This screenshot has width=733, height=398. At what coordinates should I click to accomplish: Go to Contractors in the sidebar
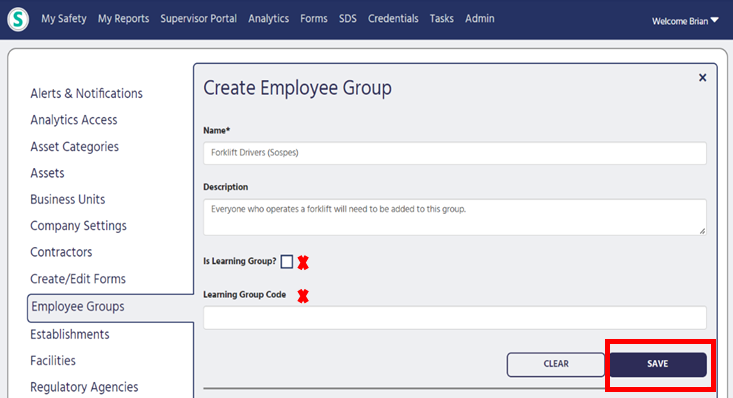coord(61,252)
